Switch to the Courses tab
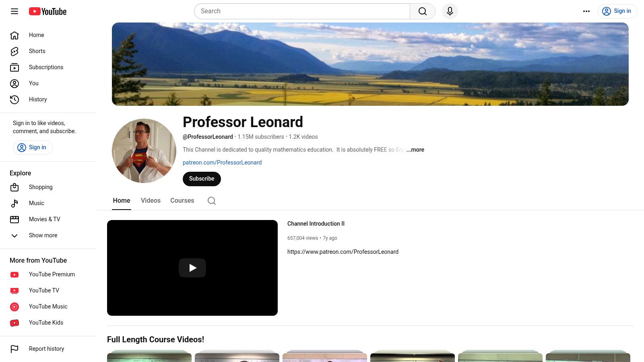The height and width of the screenshot is (362, 644). tap(182, 201)
